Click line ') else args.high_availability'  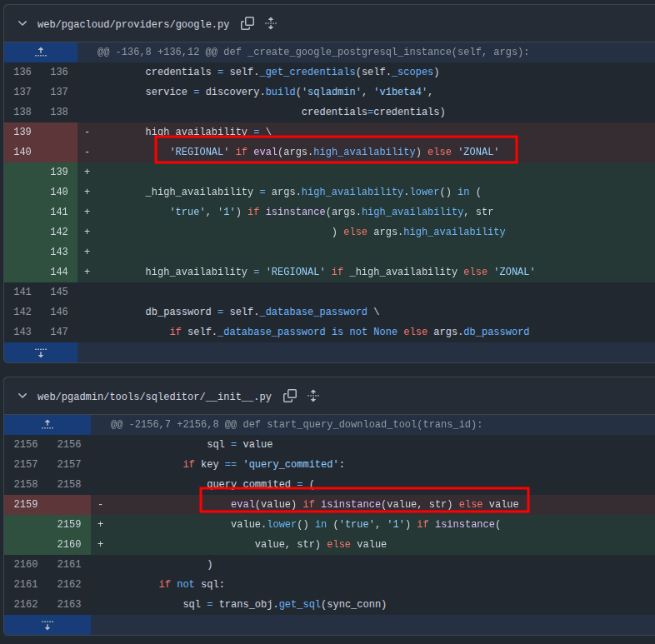418,232
